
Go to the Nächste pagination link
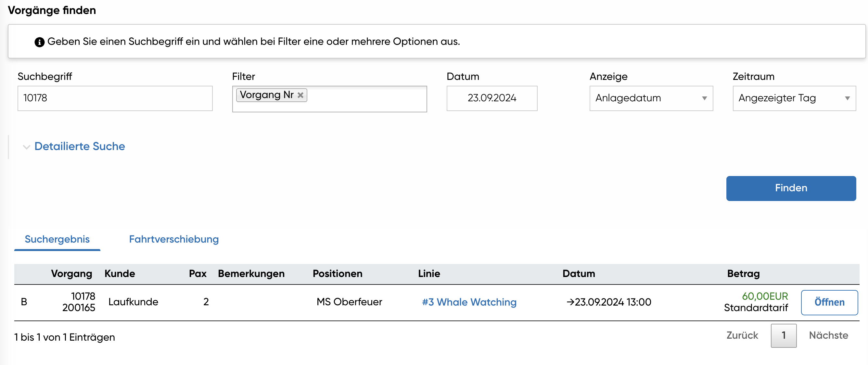(x=829, y=335)
